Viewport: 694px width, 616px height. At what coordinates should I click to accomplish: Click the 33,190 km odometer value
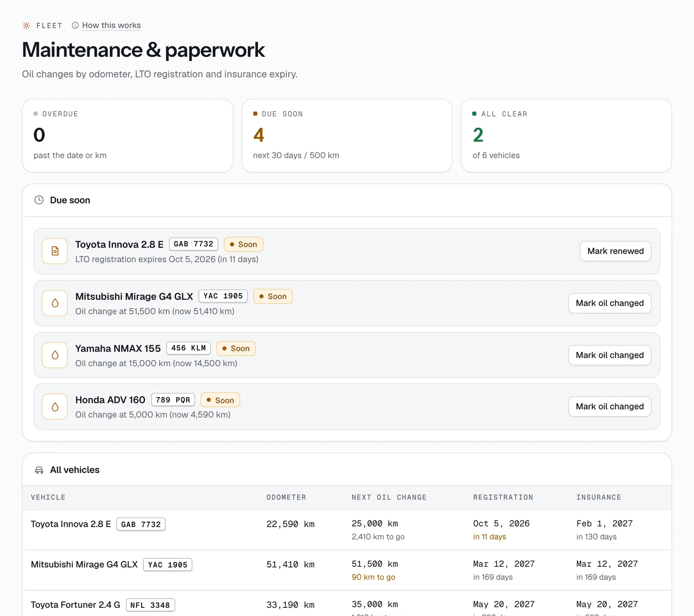(291, 605)
